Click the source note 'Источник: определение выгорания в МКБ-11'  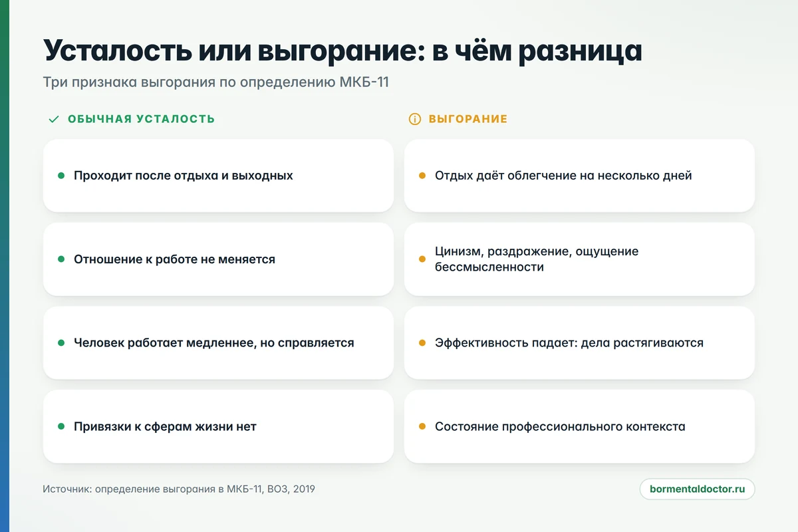pos(153,489)
